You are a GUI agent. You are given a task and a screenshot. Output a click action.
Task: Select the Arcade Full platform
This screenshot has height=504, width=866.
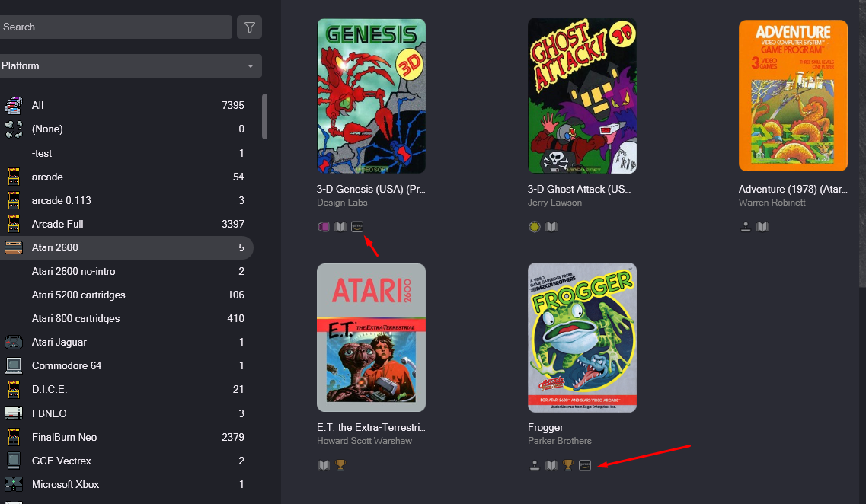pos(126,224)
